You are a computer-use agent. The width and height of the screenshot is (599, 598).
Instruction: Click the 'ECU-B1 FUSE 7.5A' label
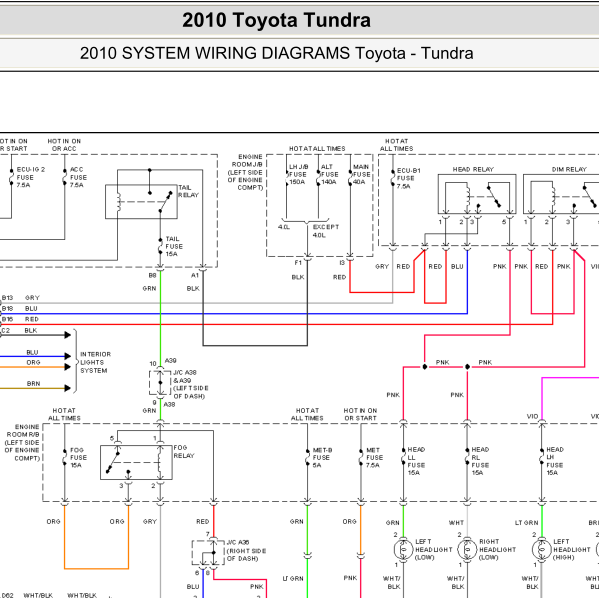tap(408, 178)
